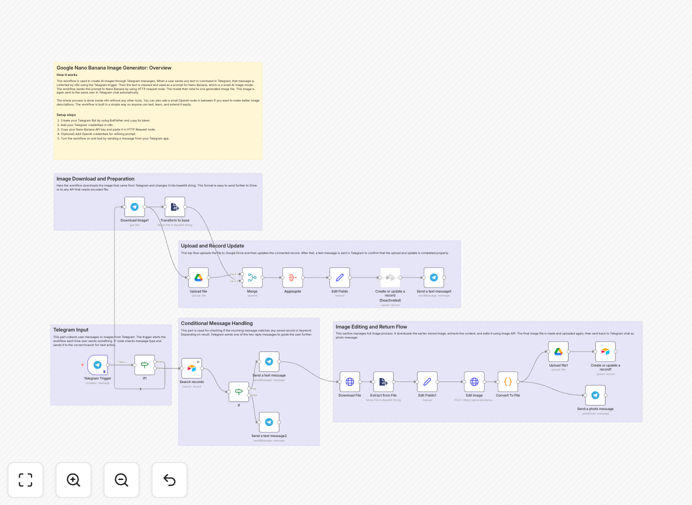The width and height of the screenshot is (692, 505).
Task: Select the 'Image Editing and Return Flow' heading
Action: [x=371, y=327]
